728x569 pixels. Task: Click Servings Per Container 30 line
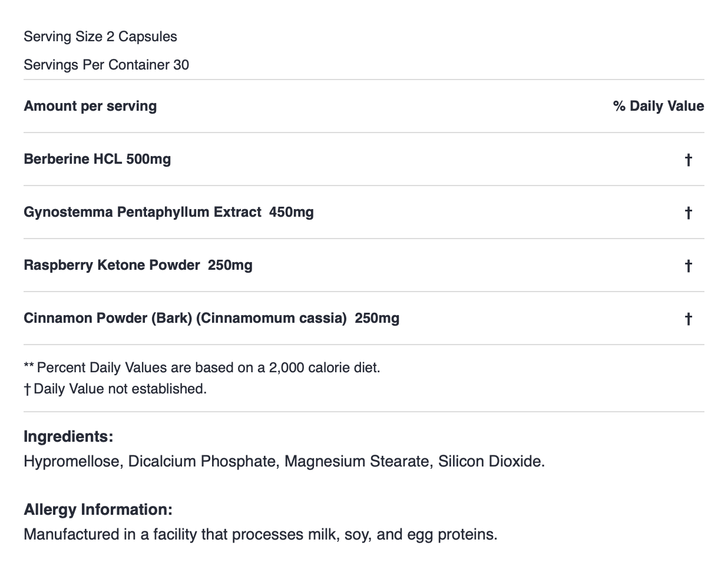point(106,65)
